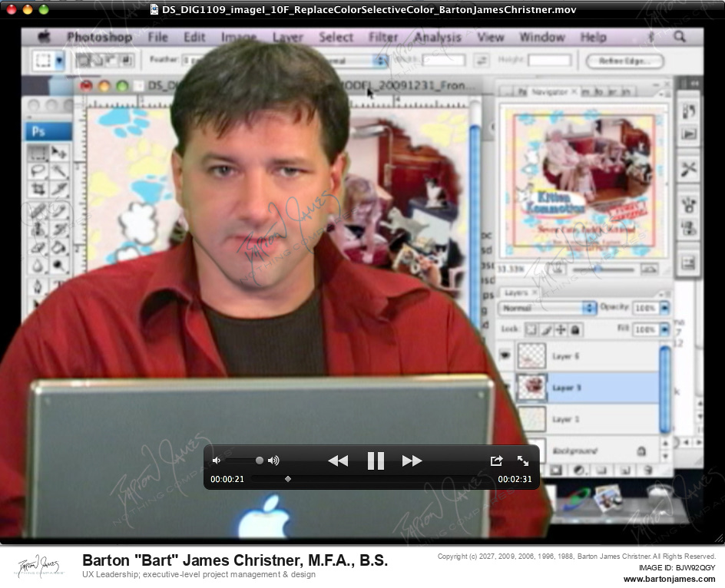Screen dimensions: 725x588
Task: Click the Add layer mask button
Action: [x=556, y=471]
